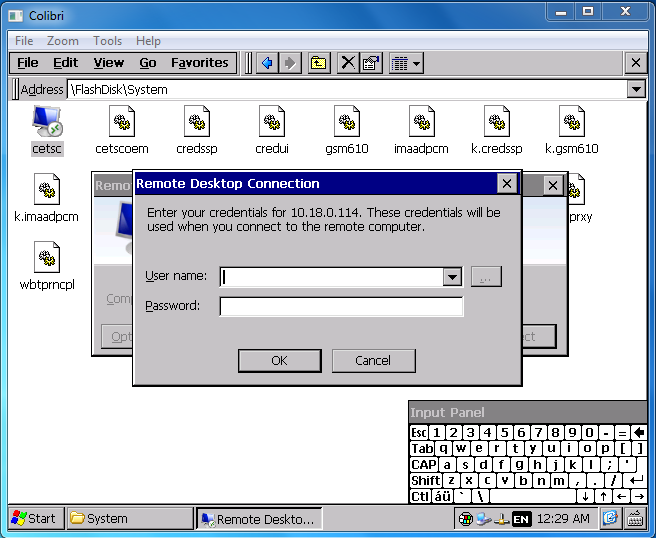
Task: Select the k.gsm610 file icon
Action: coord(571,130)
